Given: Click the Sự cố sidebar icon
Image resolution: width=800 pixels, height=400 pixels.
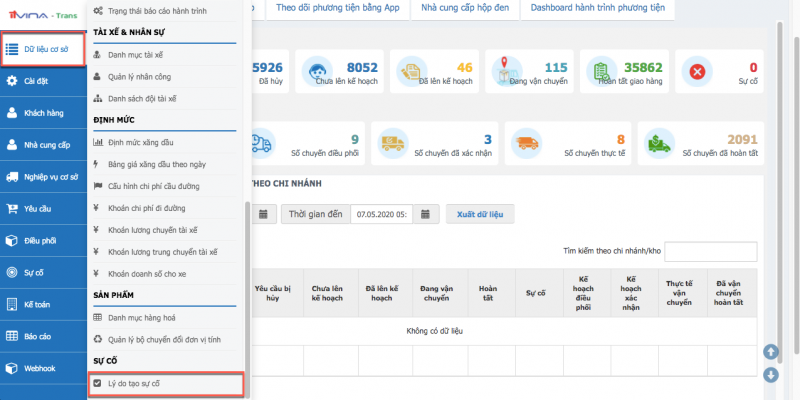Looking at the screenshot, I should 11,271.
